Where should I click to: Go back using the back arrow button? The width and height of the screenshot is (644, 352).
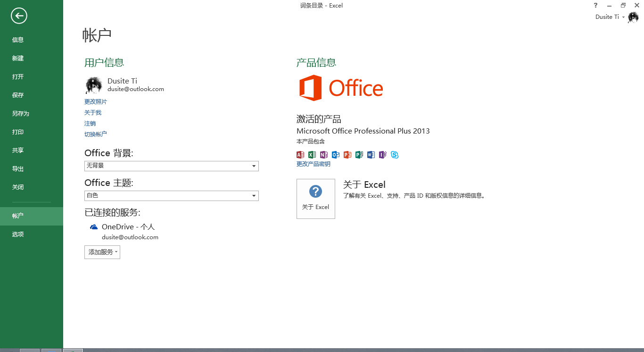point(19,16)
